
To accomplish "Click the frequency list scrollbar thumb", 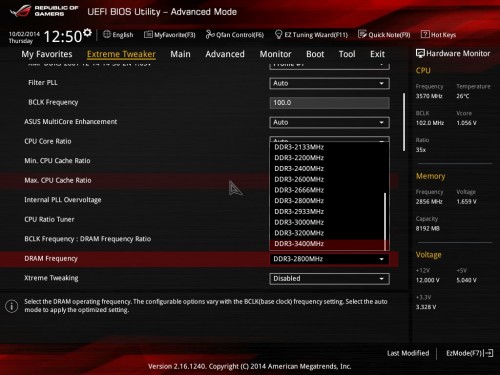I will point(385,221).
